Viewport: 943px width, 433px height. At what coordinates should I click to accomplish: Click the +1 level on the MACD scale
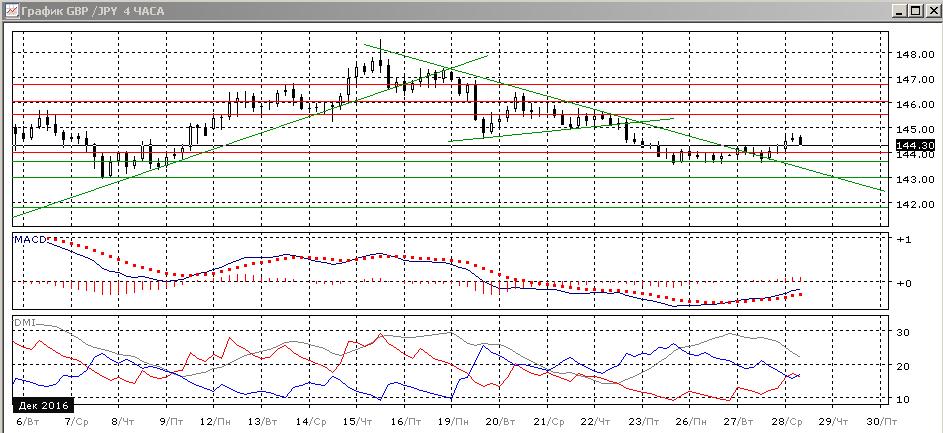point(902,239)
